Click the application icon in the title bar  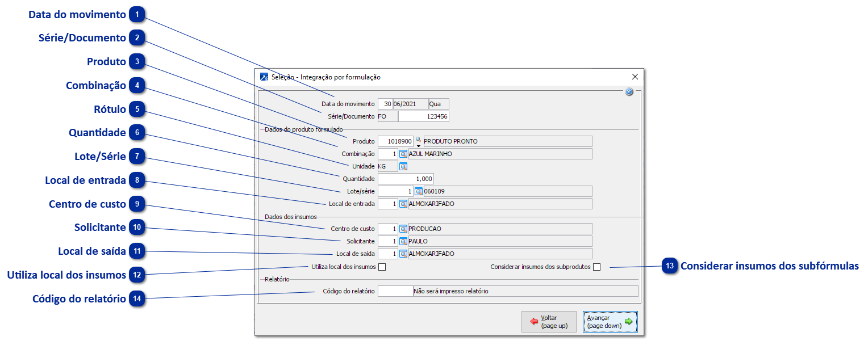click(x=264, y=77)
